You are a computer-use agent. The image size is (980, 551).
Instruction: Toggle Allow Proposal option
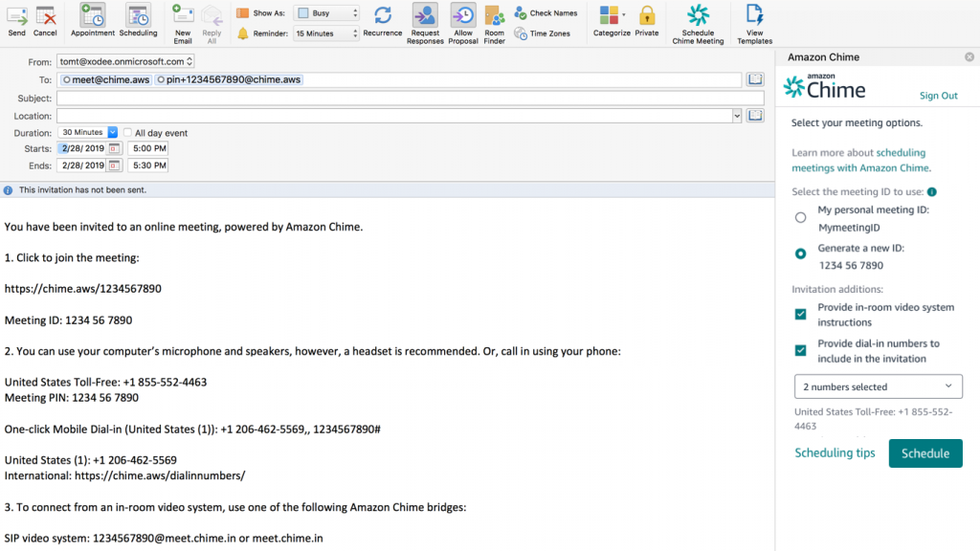[463, 24]
